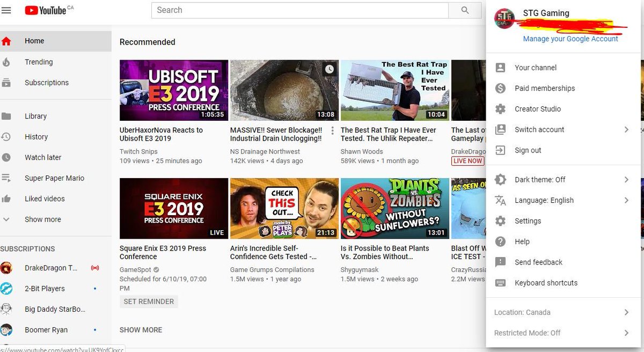
Task: Open Game Grumps Compilations channel link
Action: [x=272, y=270]
